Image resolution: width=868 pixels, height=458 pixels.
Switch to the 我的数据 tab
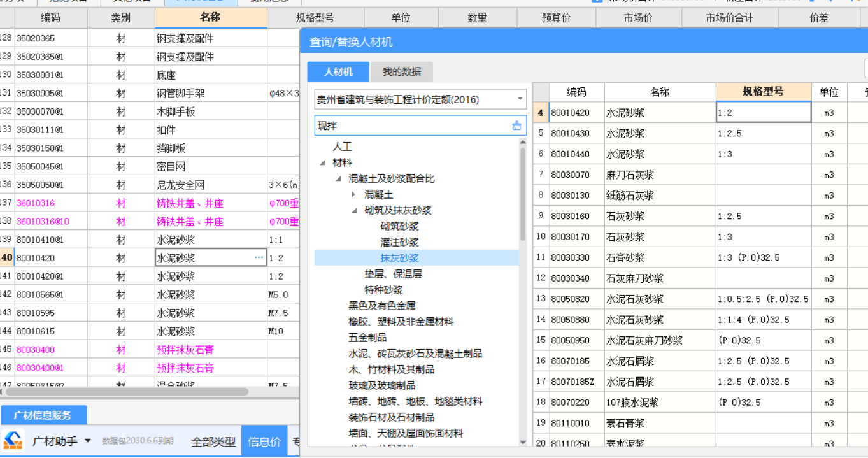pyautogui.click(x=402, y=71)
